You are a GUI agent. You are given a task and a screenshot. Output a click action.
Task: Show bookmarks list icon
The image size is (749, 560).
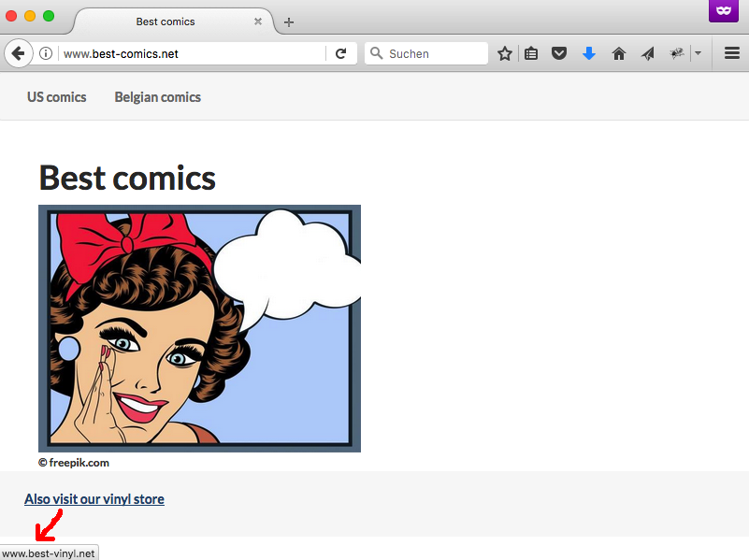point(531,53)
